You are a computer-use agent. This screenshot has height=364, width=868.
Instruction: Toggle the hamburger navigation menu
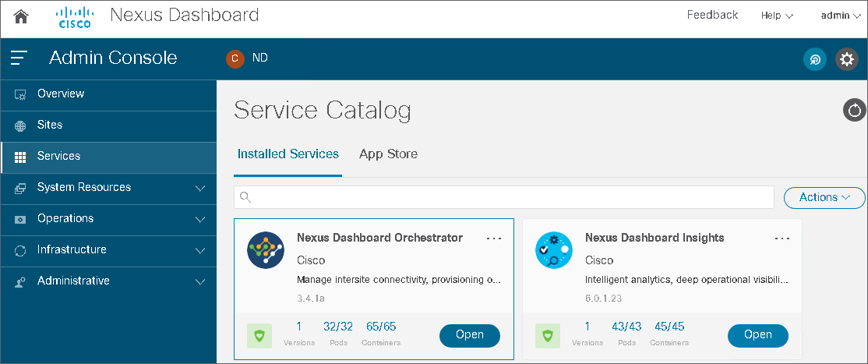point(19,58)
